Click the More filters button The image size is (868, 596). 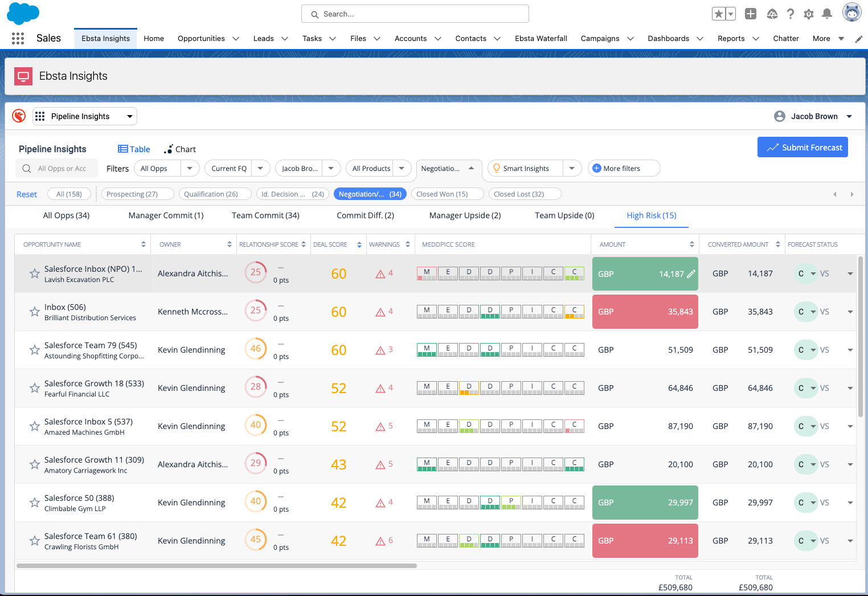(624, 168)
